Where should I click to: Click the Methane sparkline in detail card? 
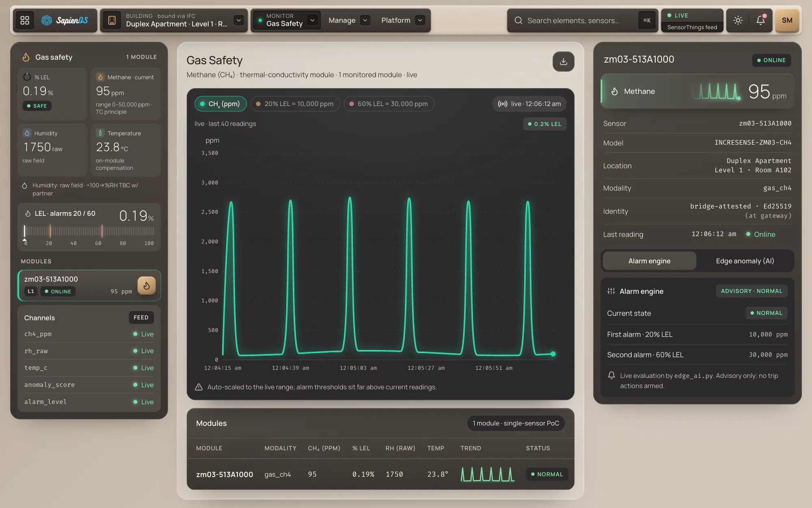click(x=717, y=91)
